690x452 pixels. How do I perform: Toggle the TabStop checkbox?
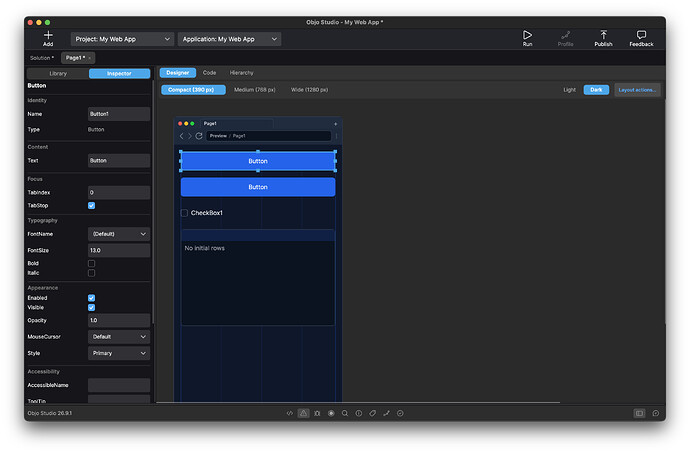point(92,206)
